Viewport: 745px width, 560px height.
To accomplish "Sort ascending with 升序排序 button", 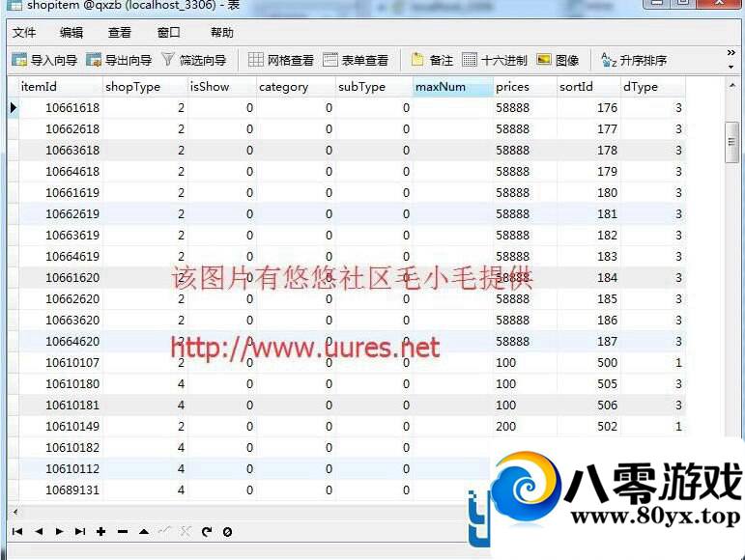I will point(633,60).
